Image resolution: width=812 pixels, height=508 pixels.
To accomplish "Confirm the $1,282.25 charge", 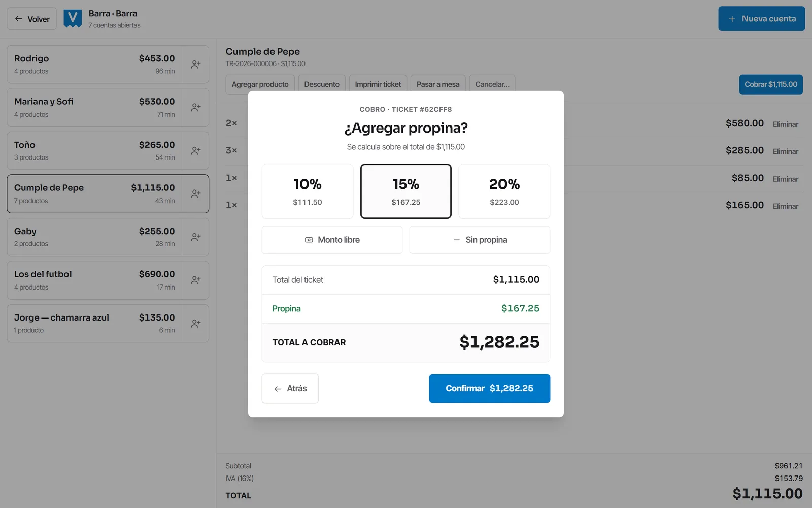I will coord(490,389).
